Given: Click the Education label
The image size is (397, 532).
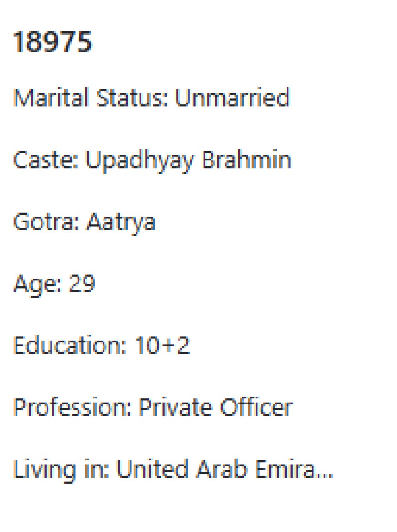Looking at the screenshot, I should point(70,346).
